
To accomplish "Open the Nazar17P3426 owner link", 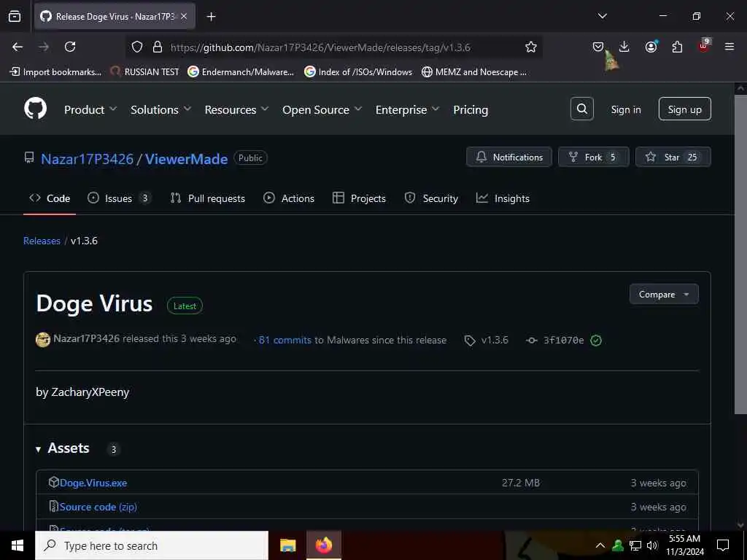I will pos(88,158).
